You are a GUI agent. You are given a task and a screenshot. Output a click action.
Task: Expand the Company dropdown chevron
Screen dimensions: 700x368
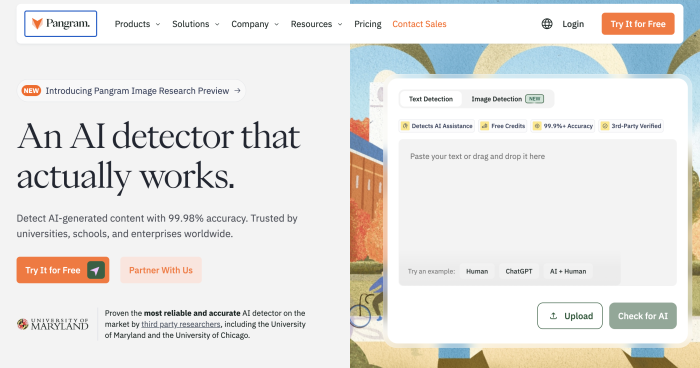pos(276,24)
